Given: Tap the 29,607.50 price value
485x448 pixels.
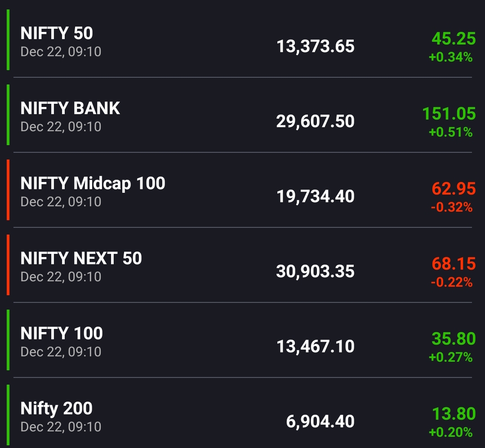Looking at the screenshot, I should [315, 121].
